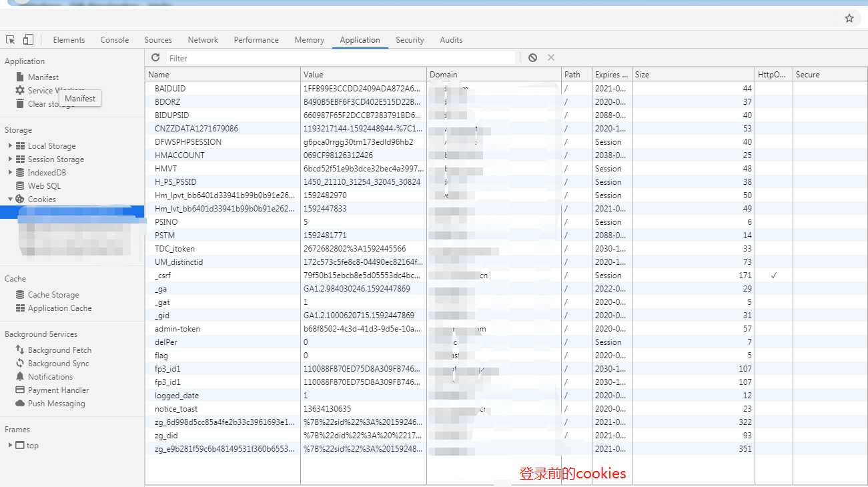
Task: Open the Manifest item in the Application section
Action: click(x=43, y=77)
